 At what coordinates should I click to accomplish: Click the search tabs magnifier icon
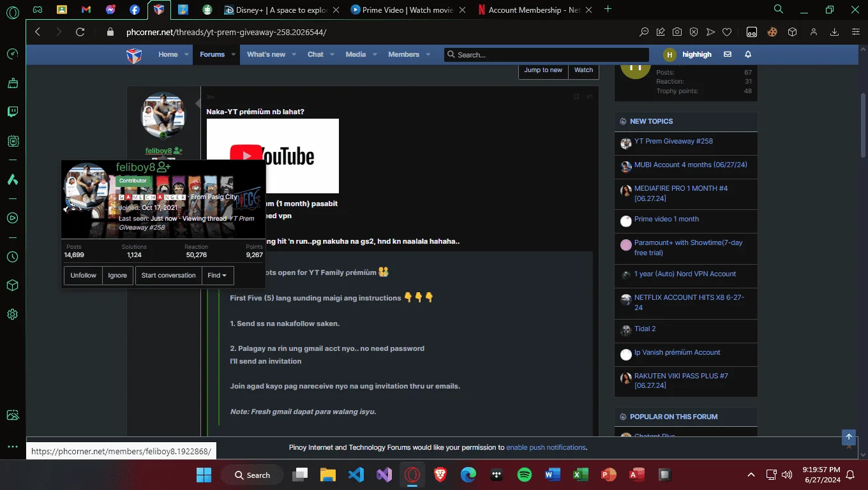[x=778, y=10]
